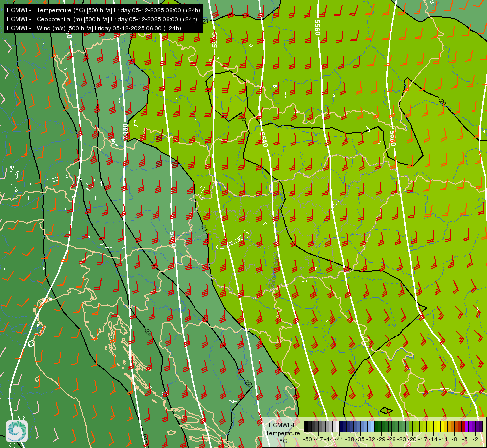The image size is (487, 448).
Task: Click the -32 value in temperature legend
Action: (371, 439)
